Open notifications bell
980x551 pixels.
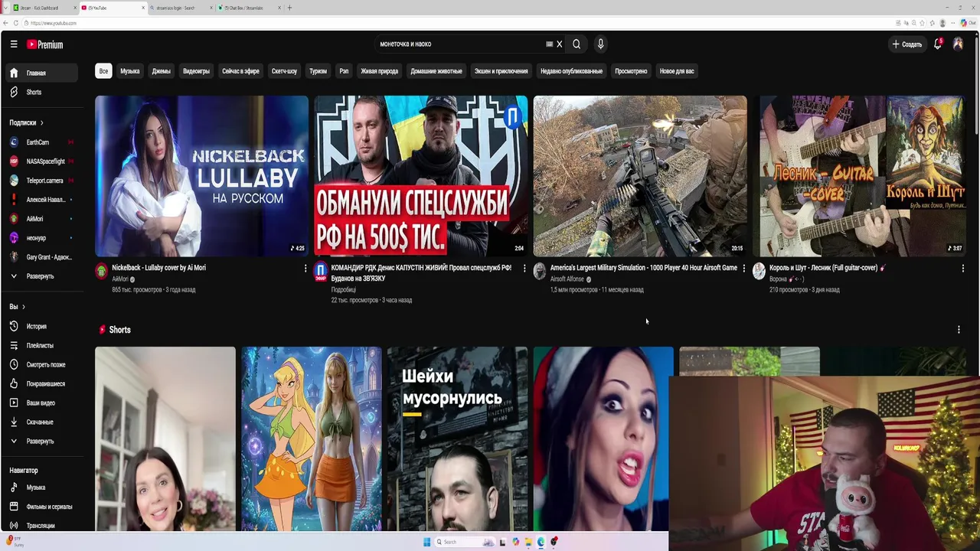tap(938, 44)
